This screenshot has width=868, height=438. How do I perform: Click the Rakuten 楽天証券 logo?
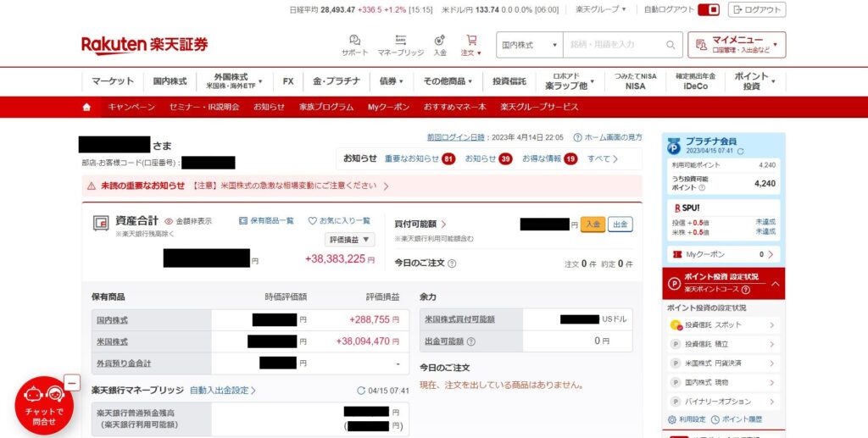tap(144, 45)
